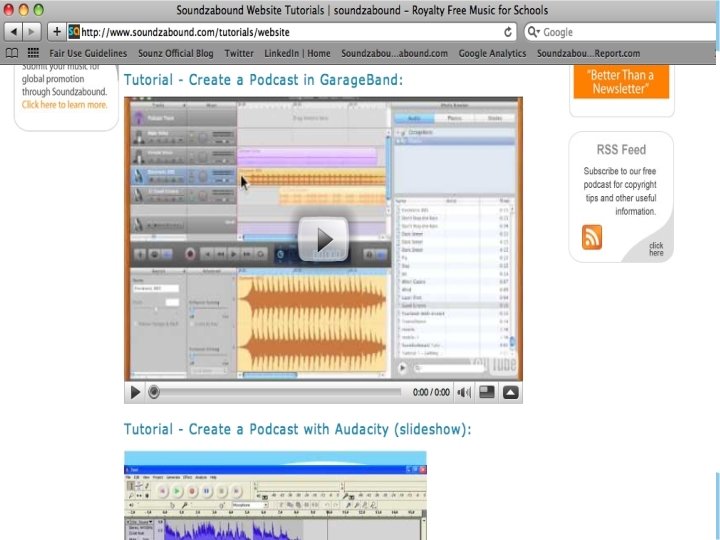The width and height of the screenshot is (720, 540).
Task: Open the Audacity slideshow thumbnail
Action: 275,495
